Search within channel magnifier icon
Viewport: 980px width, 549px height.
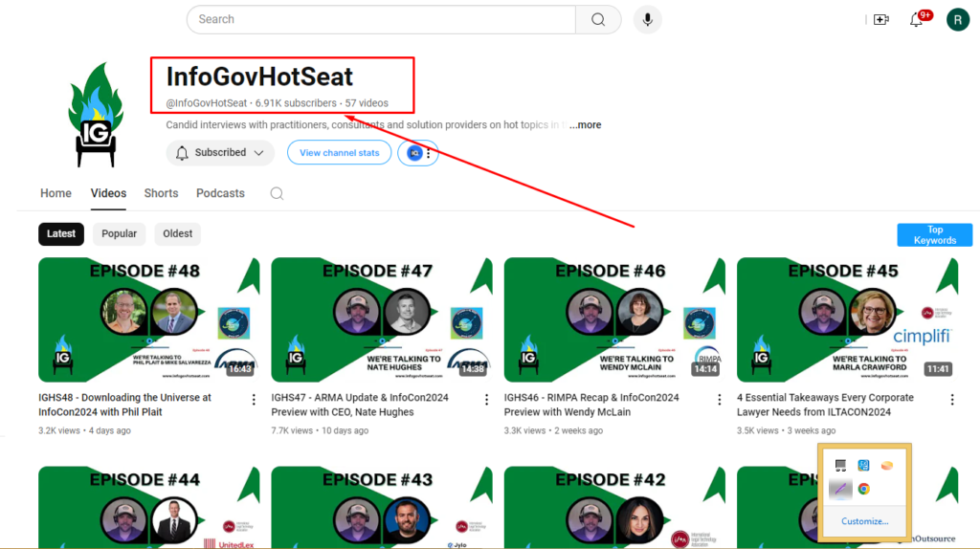click(277, 193)
